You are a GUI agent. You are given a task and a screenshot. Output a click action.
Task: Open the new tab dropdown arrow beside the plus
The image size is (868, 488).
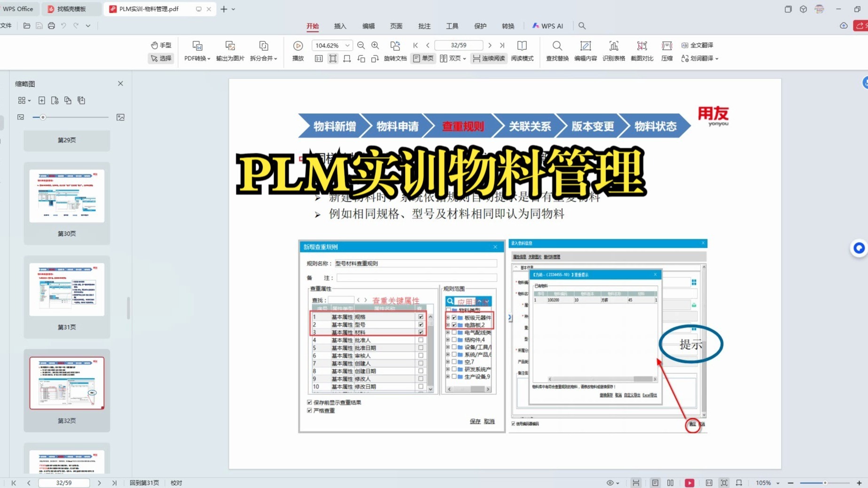point(234,9)
